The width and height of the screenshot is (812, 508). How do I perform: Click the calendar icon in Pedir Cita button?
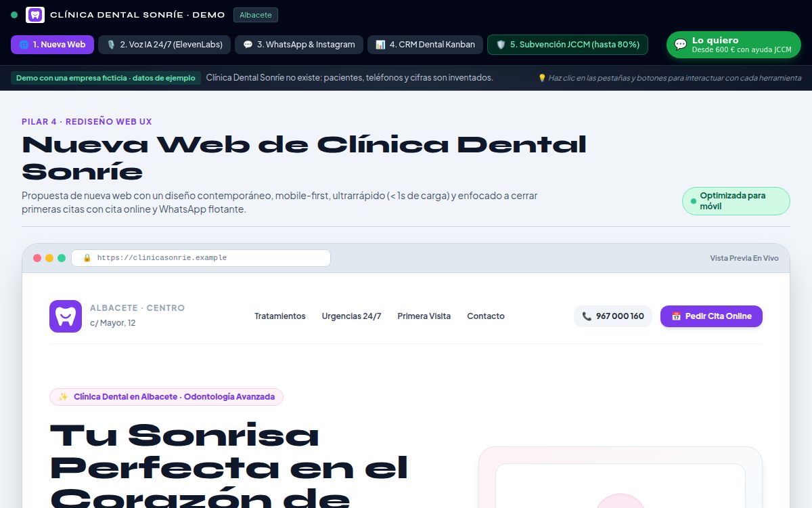pyautogui.click(x=676, y=316)
